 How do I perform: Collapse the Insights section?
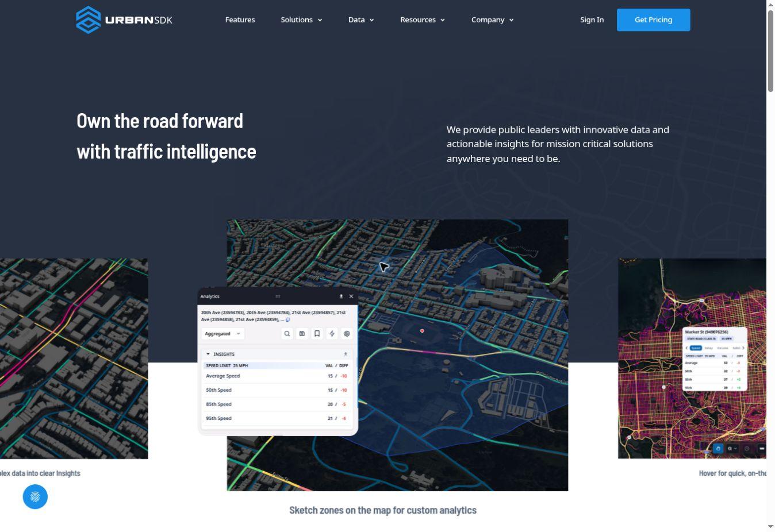pos(208,354)
